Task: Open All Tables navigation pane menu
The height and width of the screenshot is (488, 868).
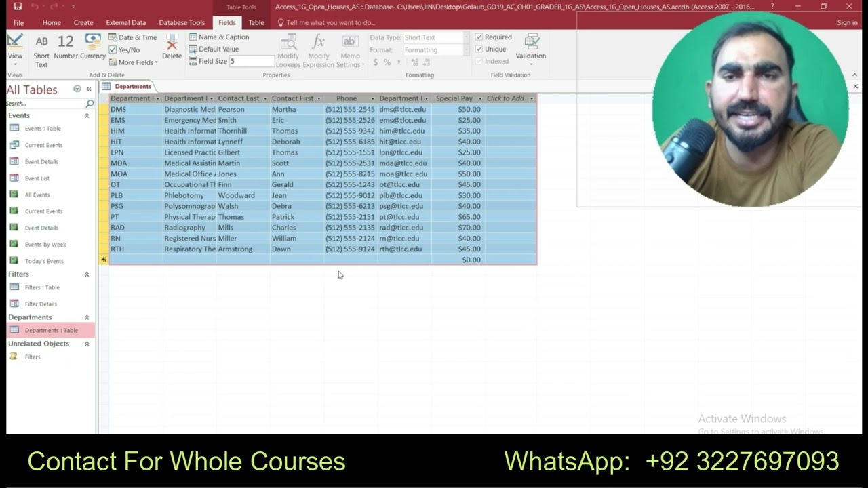Action: coord(77,89)
